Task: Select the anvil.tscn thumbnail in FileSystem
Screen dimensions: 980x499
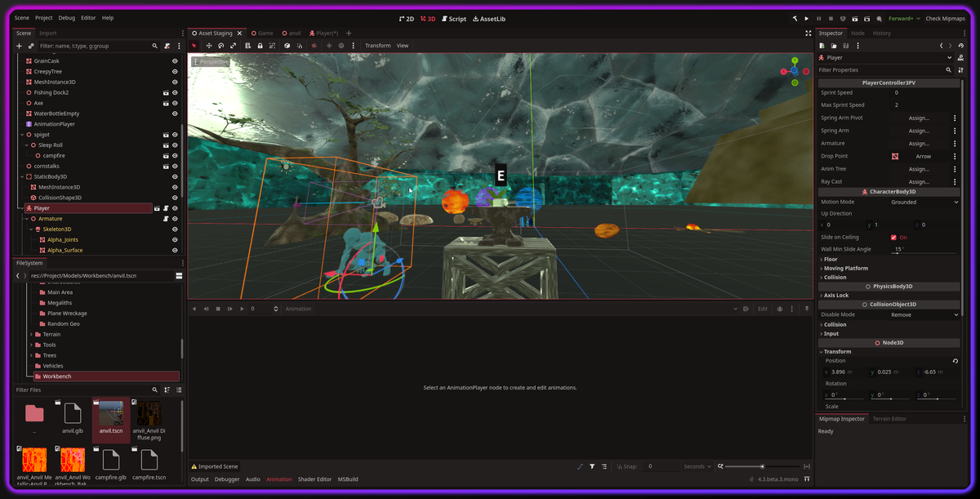Action: (x=111, y=418)
